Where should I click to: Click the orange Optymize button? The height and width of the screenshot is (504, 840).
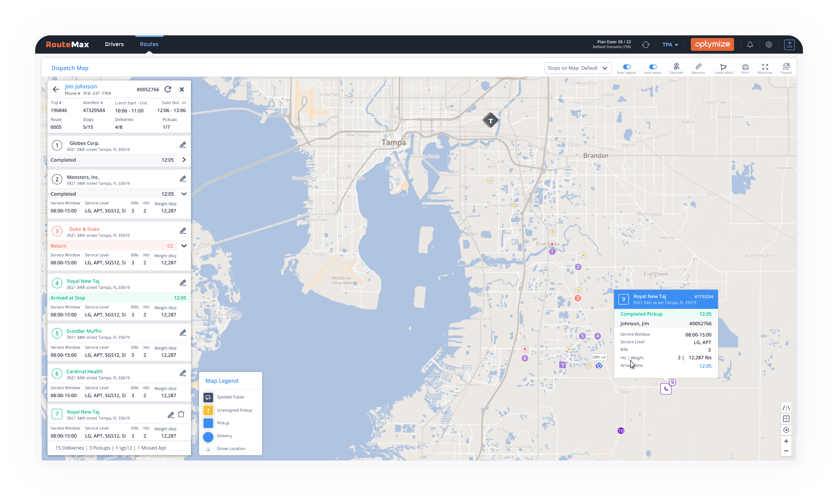pos(712,45)
